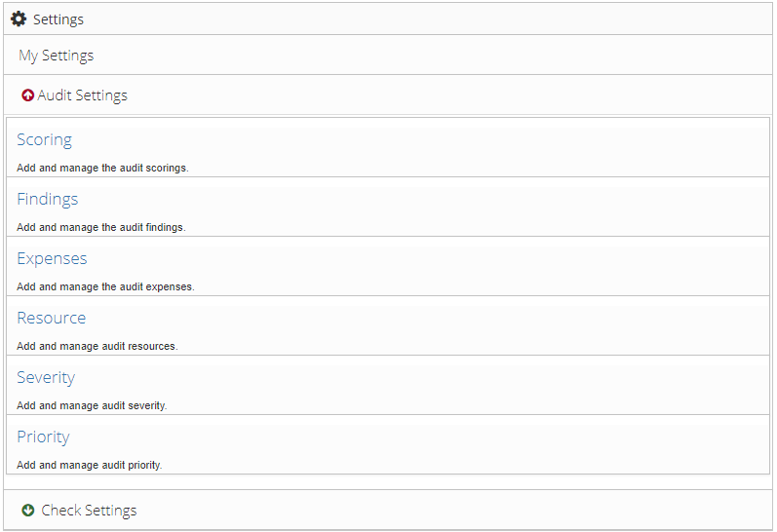The width and height of the screenshot is (777, 532).
Task: Select 'Add and manage the audit expenses' description
Action: pyautogui.click(x=105, y=286)
